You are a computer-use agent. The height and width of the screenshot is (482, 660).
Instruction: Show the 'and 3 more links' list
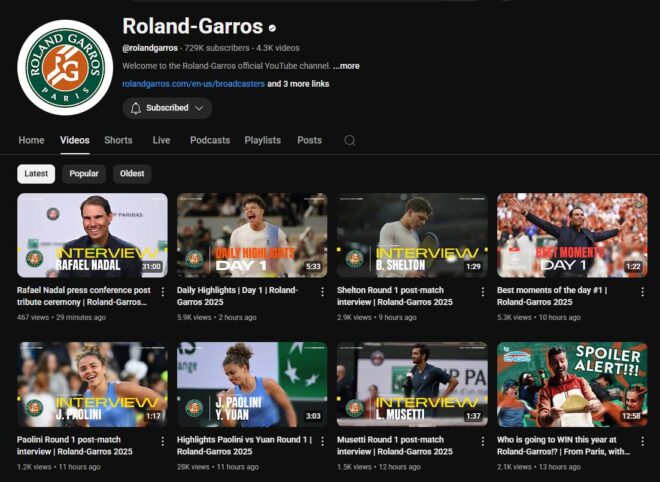point(298,84)
